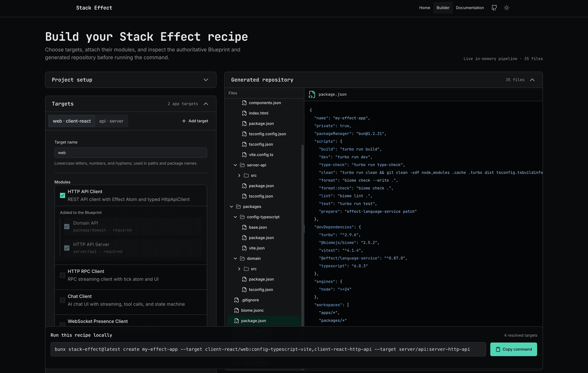The width and height of the screenshot is (588, 373).
Task: Click the biome.jsonc file icon
Action: [x=236, y=310]
